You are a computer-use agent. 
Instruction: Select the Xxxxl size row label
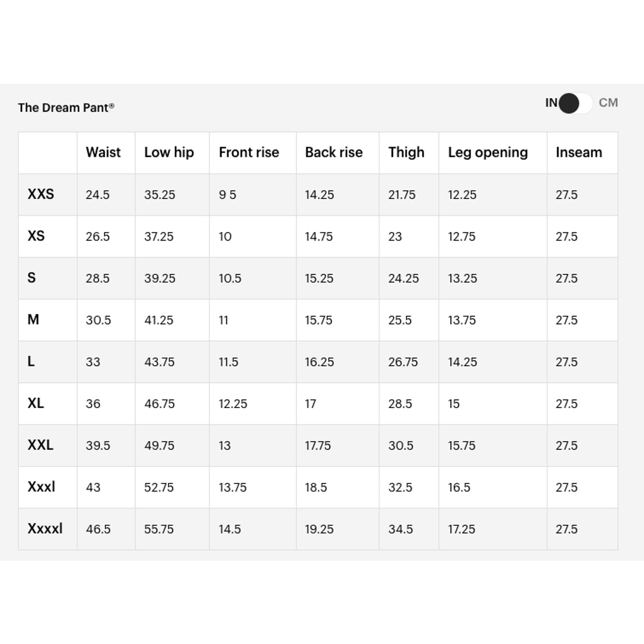point(45,529)
